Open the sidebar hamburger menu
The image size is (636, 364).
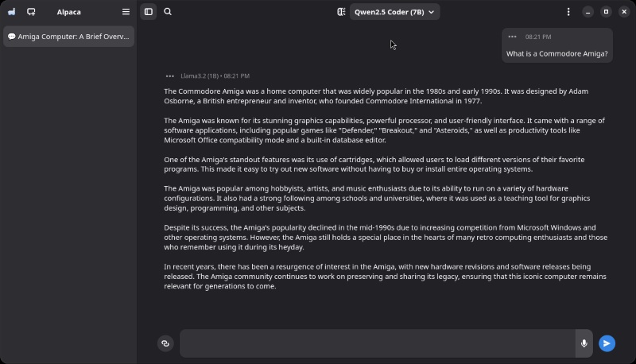pos(126,12)
